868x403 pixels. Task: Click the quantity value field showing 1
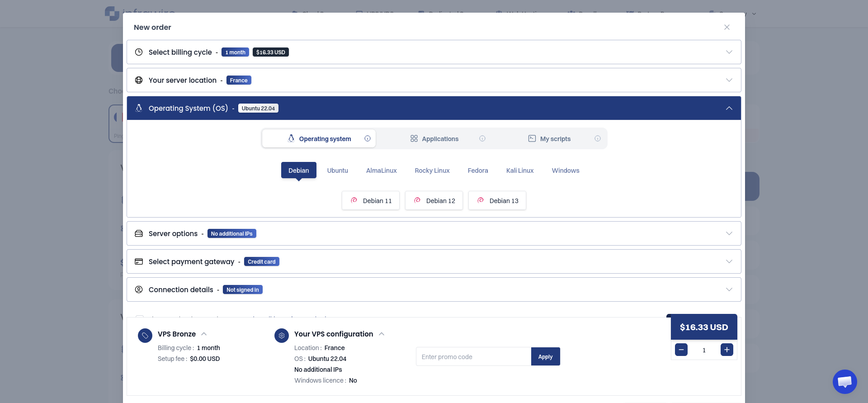pyautogui.click(x=704, y=350)
